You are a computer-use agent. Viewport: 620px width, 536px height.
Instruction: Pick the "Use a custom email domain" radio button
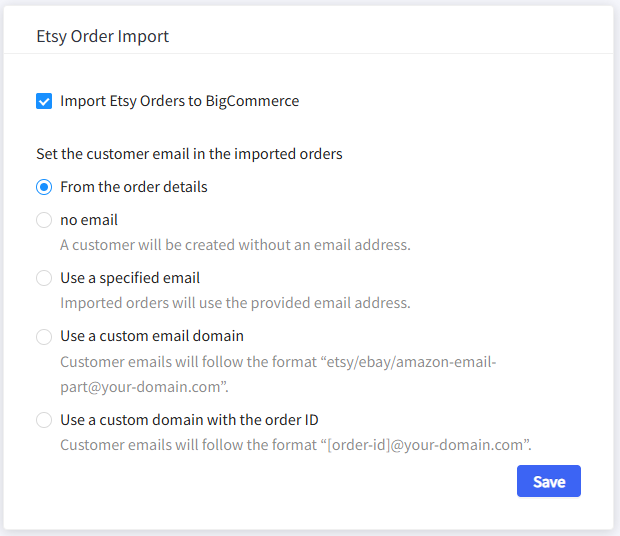pos(44,336)
